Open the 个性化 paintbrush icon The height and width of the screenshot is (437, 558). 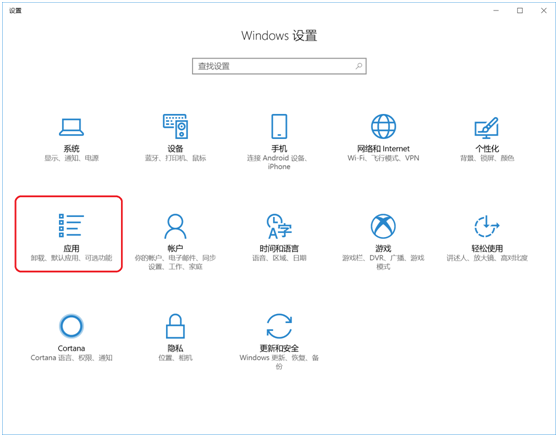tap(487, 127)
